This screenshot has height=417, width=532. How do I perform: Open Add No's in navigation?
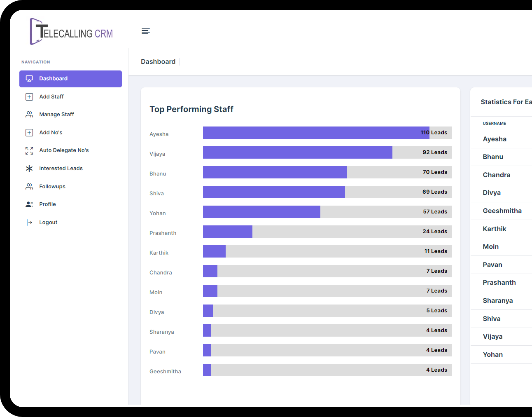pyautogui.click(x=70, y=133)
